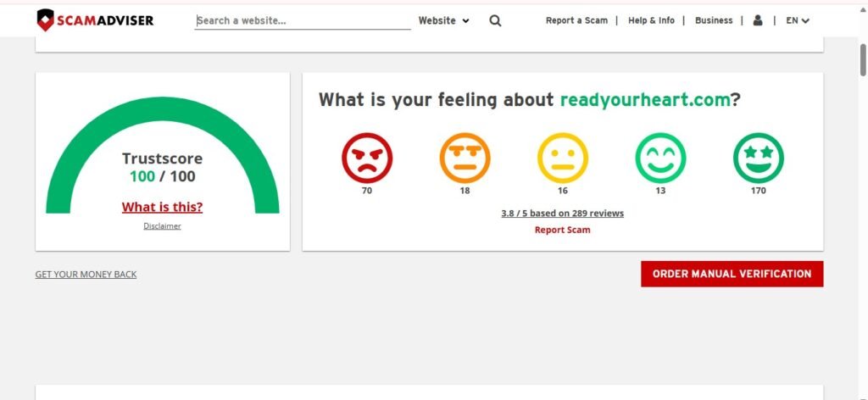Click the Order Manual Verification button
This screenshot has width=868, height=400.
pyautogui.click(x=732, y=274)
